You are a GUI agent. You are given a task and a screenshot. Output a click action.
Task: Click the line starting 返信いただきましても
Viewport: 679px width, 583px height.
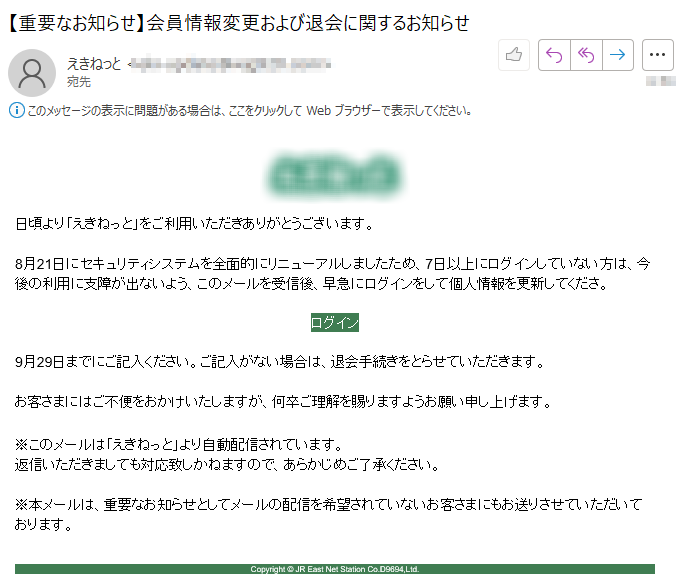pos(227,465)
